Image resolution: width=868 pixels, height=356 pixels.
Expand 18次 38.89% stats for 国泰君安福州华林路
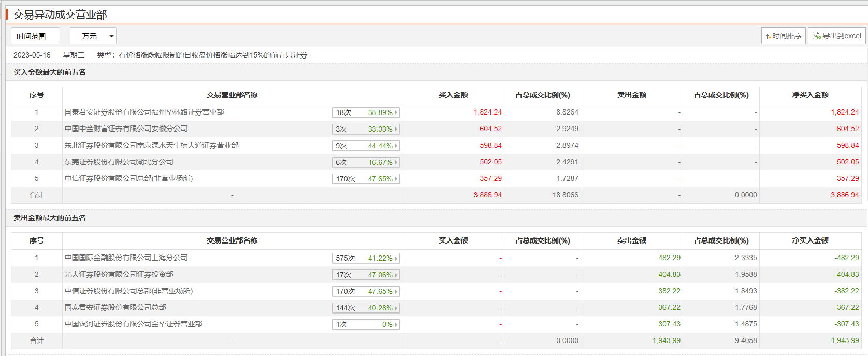(x=366, y=112)
